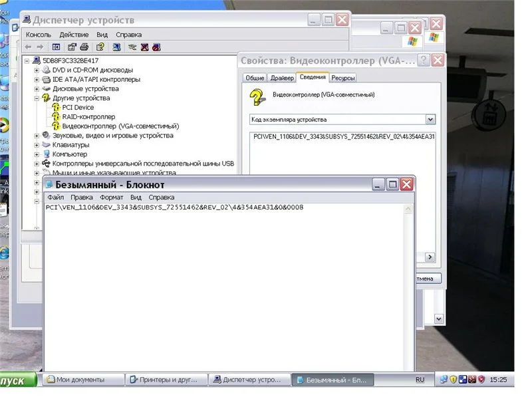Expand Звуковые, видео и игровые устройства
The width and height of the screenshot is (532, 399).
[37, 136]
